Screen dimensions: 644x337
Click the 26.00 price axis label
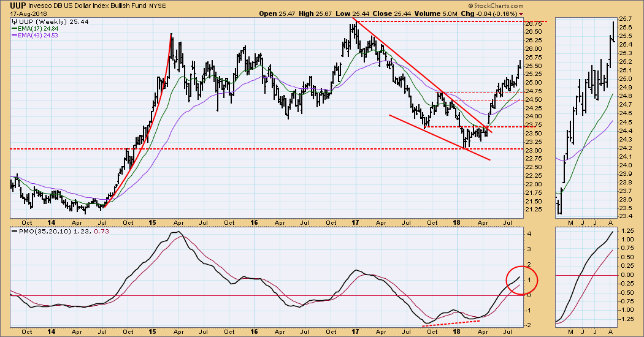pyautogui.click(x=533, y=49)
